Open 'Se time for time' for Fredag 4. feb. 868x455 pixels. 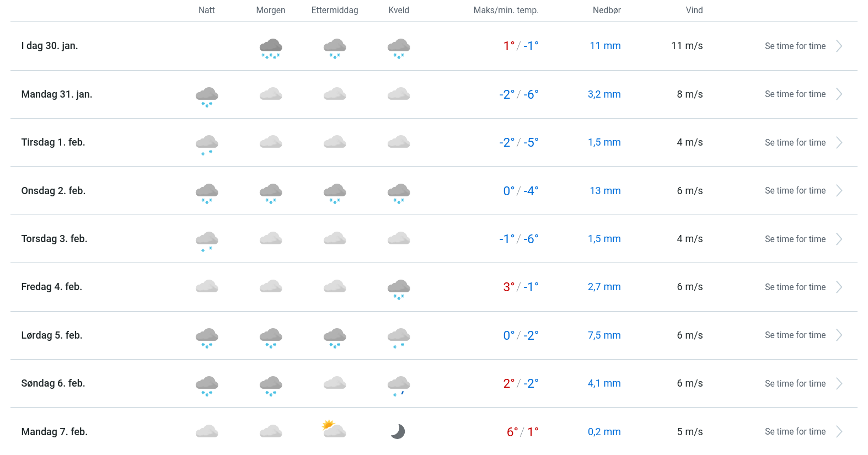click(795, 287)
